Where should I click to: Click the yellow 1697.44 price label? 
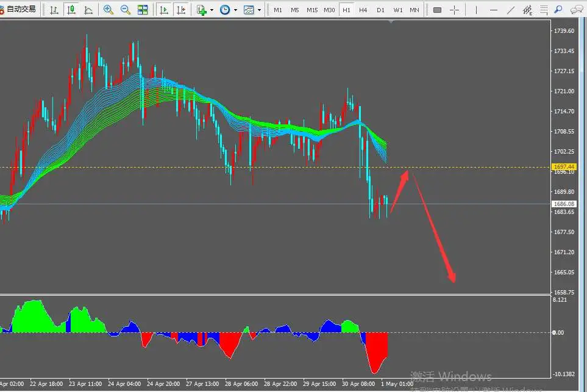564,166
